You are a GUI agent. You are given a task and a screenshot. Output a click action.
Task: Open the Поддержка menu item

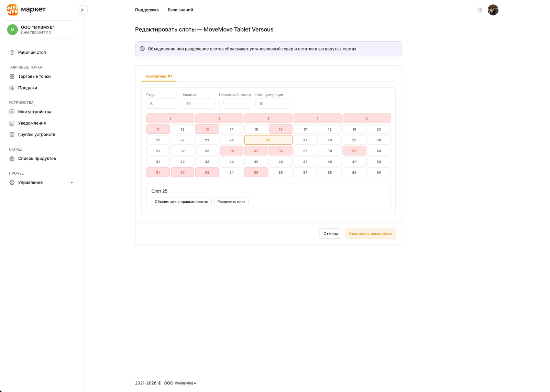[147, 10]
